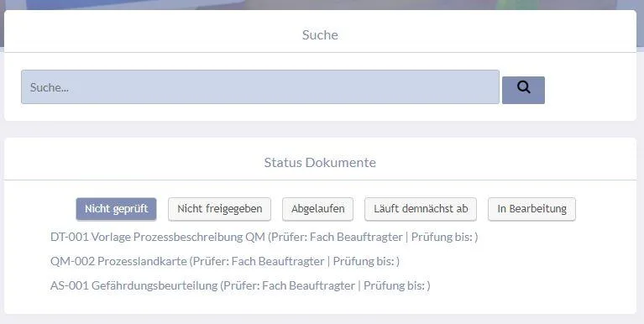This screenshot has width=644, height=324.
Task: Switch to Nicht freigegeben filter
Action: coord(220,209)
